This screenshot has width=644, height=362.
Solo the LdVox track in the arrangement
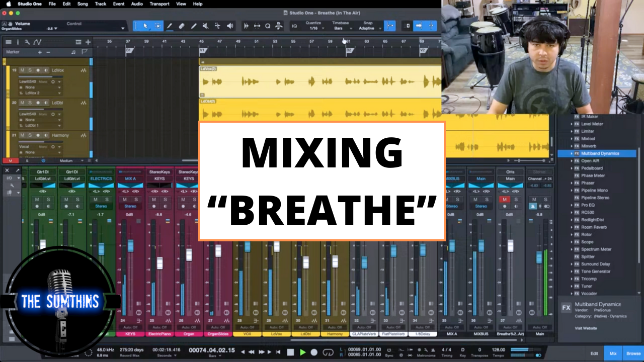pyautogui.click(x=30, y=70)
